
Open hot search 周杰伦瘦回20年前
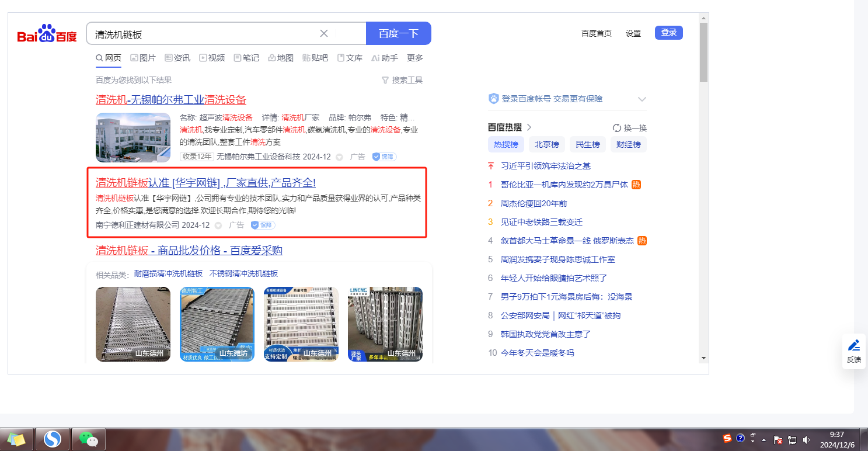pos(534,203)
